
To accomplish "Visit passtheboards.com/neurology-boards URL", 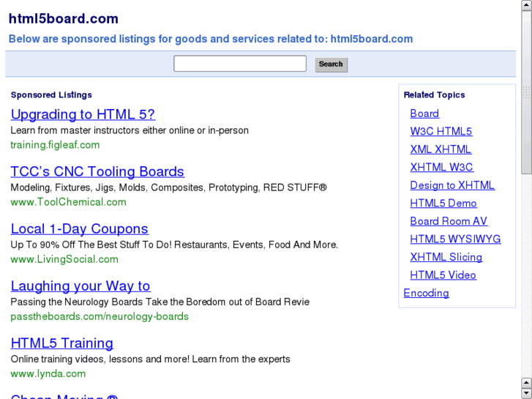I will [100, 316].
